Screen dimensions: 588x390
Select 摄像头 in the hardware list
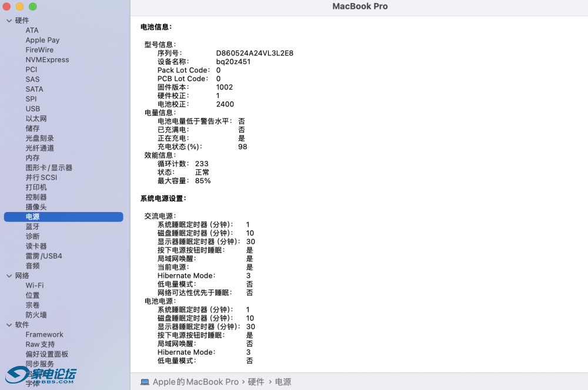pos(36,207)
